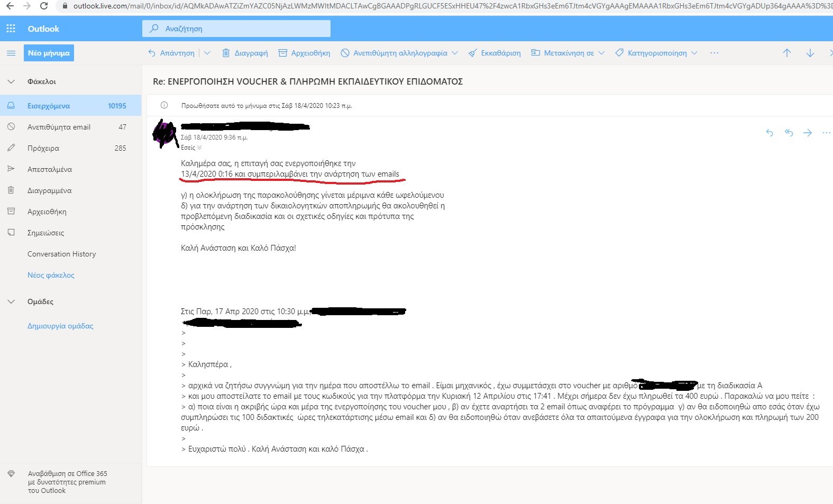Click forward arrow icon in message header
The image size is (833, 504).
click(808, 133)
